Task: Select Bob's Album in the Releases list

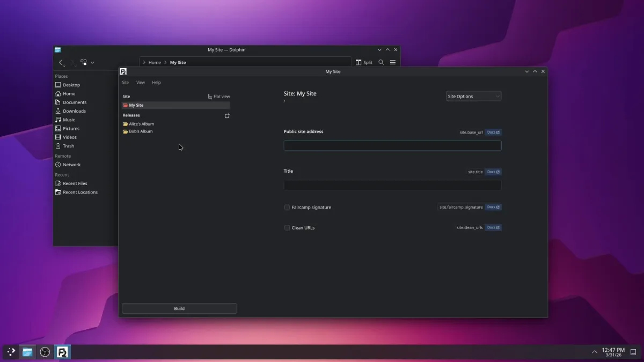Action: [x=141, y=131]
